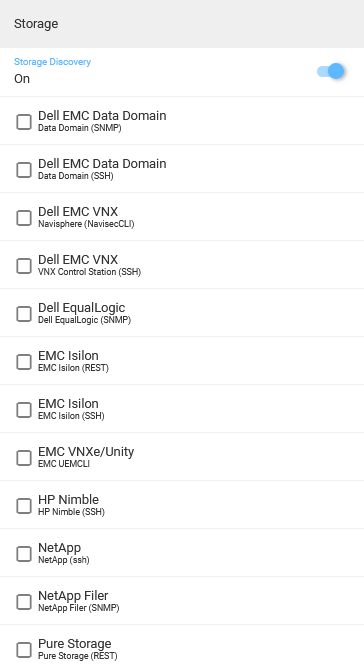
Task: Click the Storage Discovery label
Action: click(x=52, y=62)
